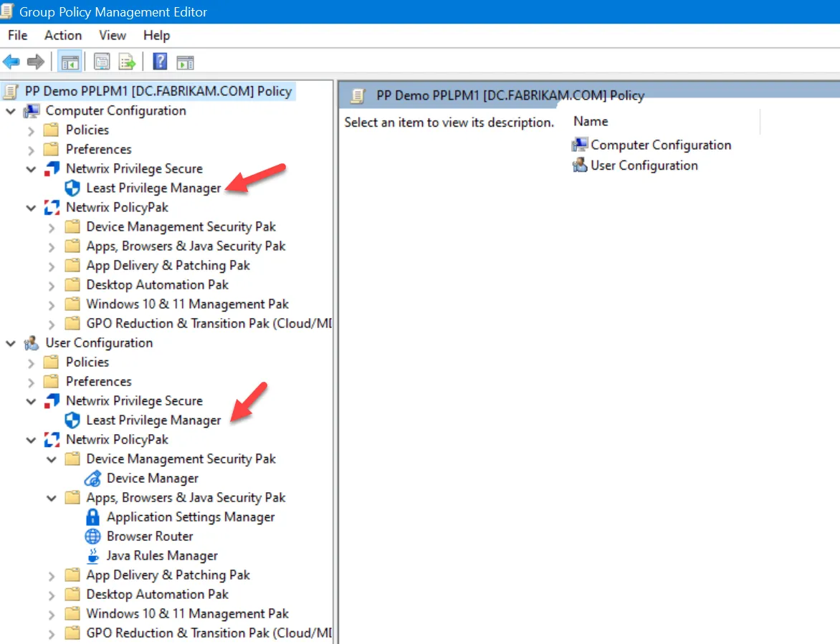Click the Forward navigation arrow

point(34,62)
